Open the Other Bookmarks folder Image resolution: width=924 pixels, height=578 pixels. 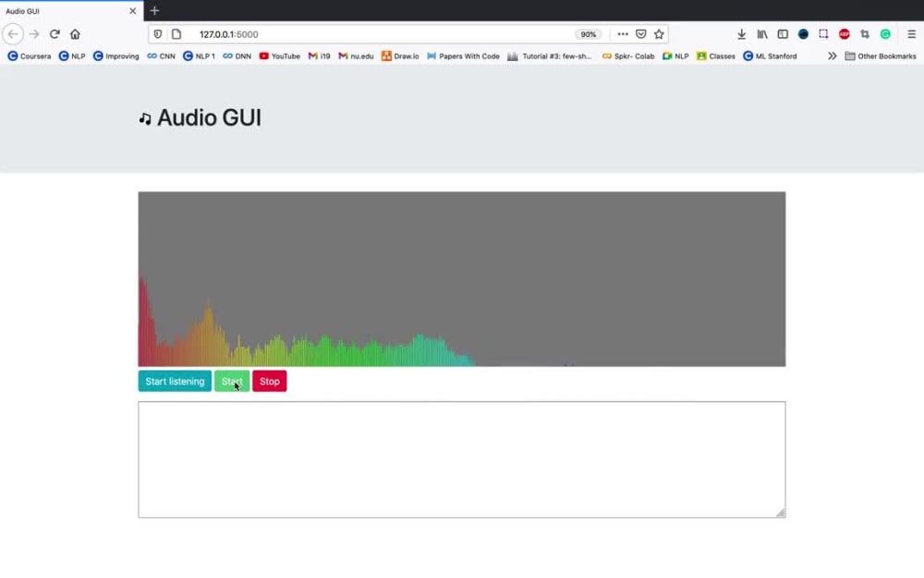(x=881, y=56)
